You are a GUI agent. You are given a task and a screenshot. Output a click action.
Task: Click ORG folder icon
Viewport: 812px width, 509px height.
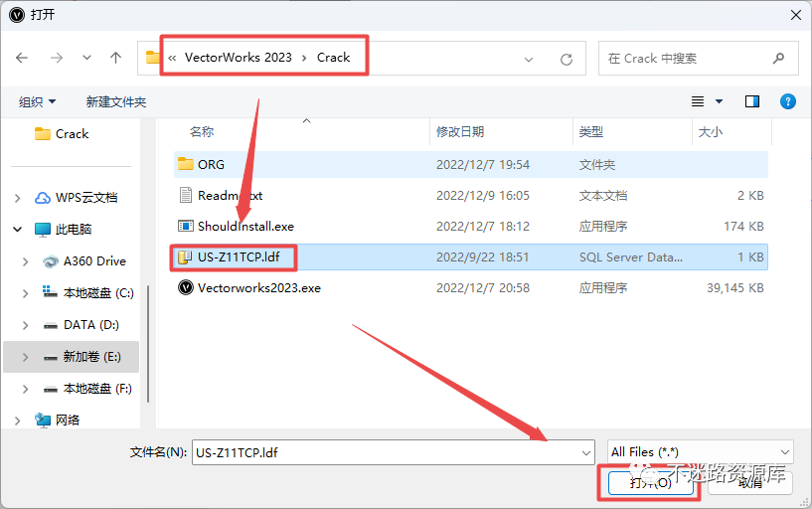186,164
